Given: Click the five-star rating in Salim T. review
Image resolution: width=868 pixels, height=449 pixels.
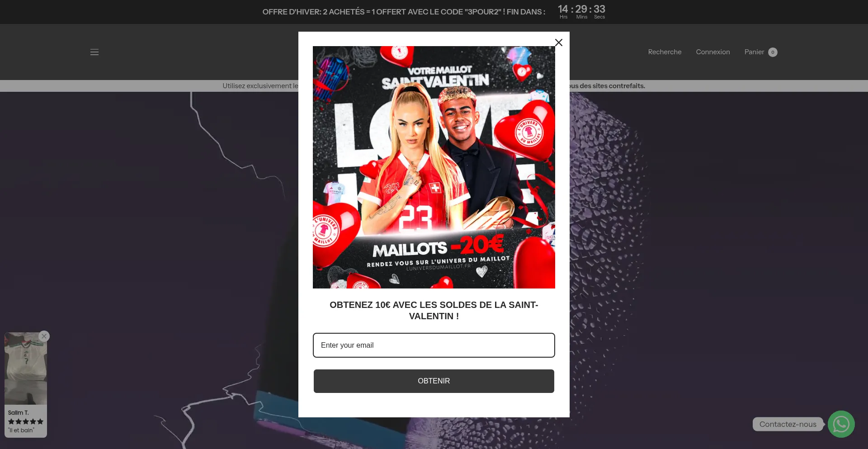Looking at the screenshot, I should tap(26, 421).
